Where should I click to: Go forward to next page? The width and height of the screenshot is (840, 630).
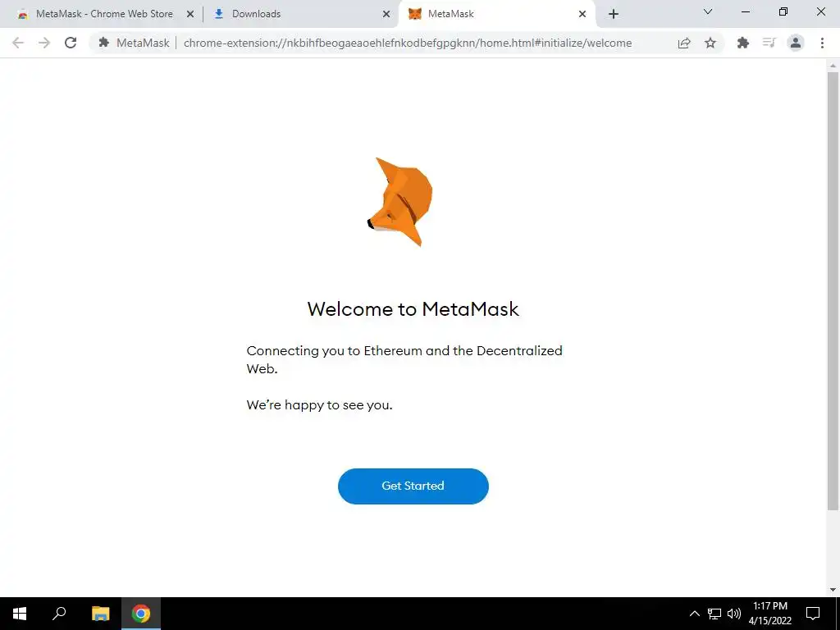click(x=44, y=43)
